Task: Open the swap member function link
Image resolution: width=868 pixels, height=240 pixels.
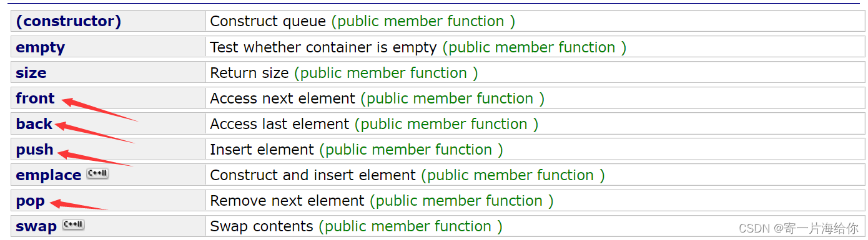Action: coord(36,226)
